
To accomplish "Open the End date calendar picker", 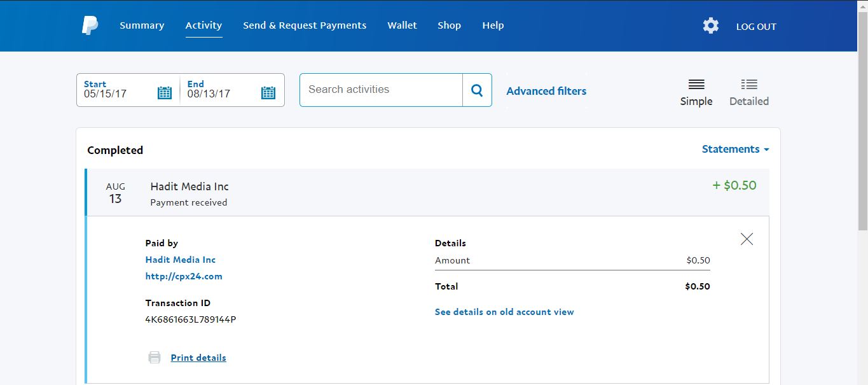I will 268,93.
